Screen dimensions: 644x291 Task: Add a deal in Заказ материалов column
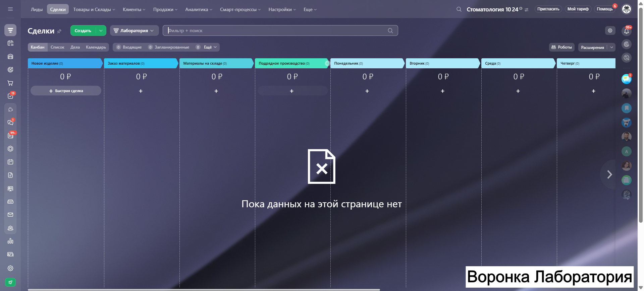(141, 91)
